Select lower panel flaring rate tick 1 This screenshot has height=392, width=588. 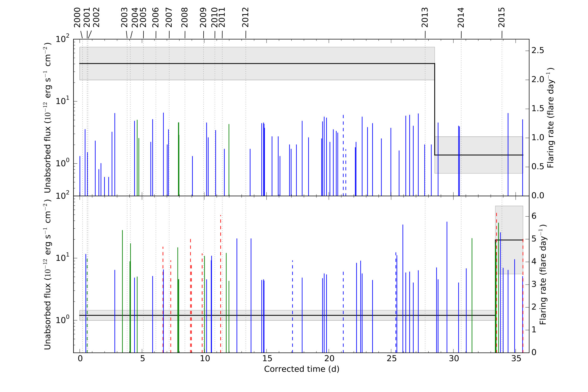tap(534, 330)
